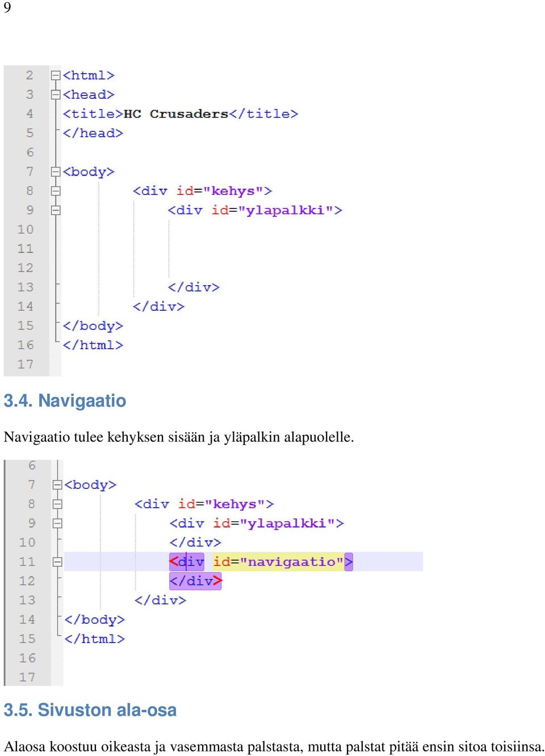Click the <html> opening tag
Screen dimensions: 545x756
[x=89, y=76]
